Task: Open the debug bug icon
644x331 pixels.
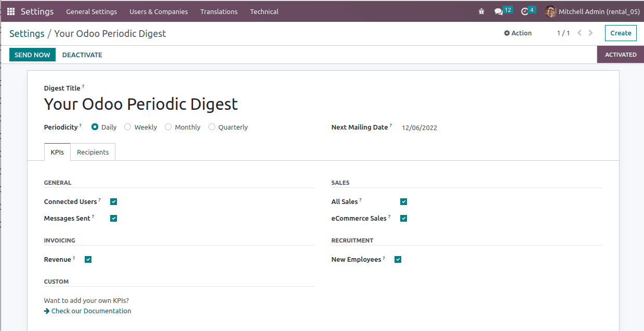Action: pyautogui.click(x=481, y=11)
